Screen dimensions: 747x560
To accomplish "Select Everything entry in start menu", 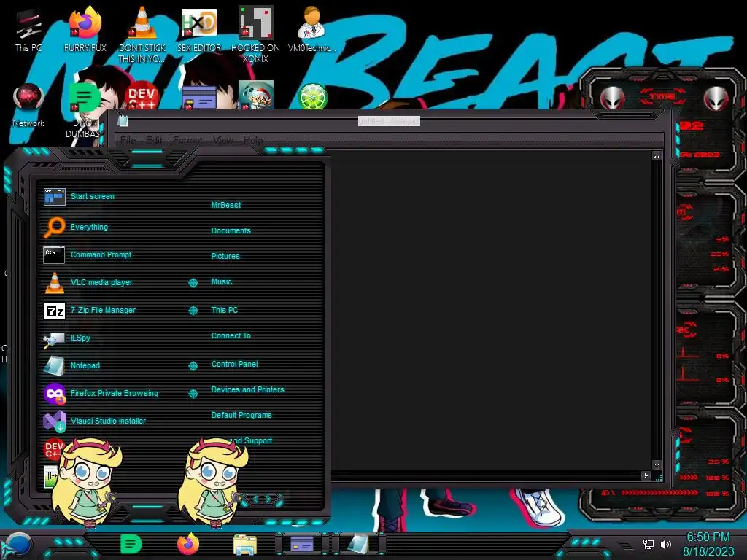I will tap(88, 227).
